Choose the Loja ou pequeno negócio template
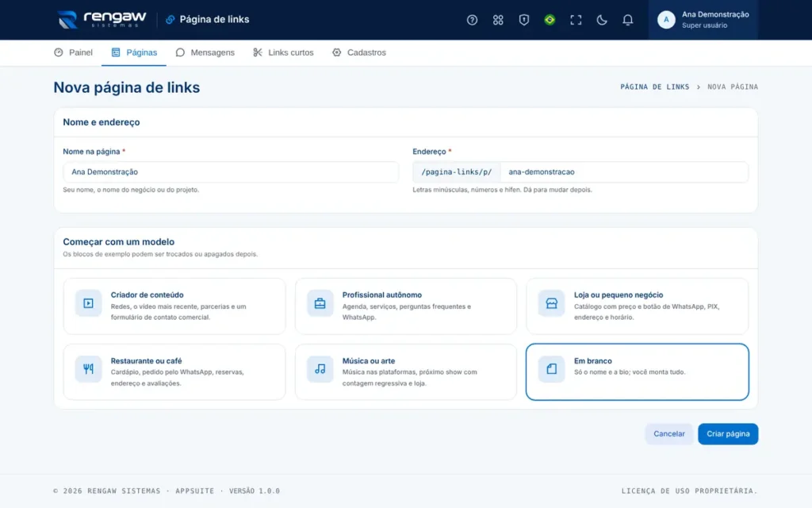The image size is (812, 508). point(637,306)
